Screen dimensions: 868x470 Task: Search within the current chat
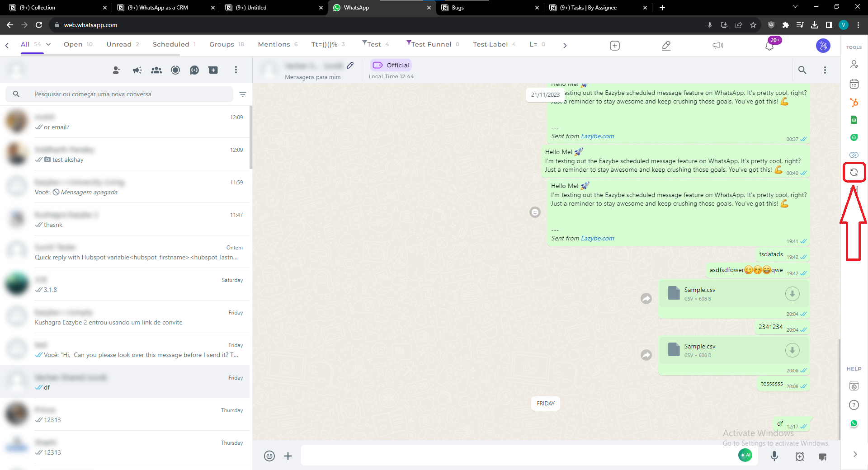(x=802, y=70)
